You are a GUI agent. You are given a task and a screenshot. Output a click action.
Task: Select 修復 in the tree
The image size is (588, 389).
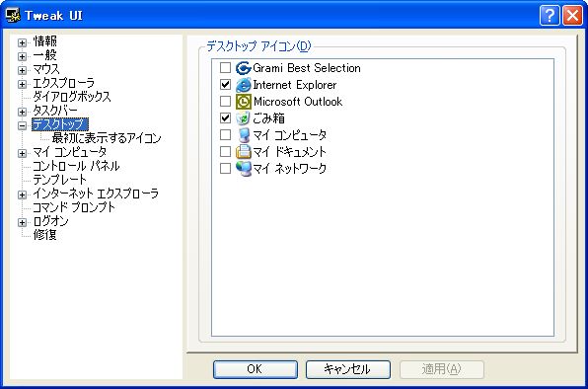pyautogui.click(x=44, y=235)
